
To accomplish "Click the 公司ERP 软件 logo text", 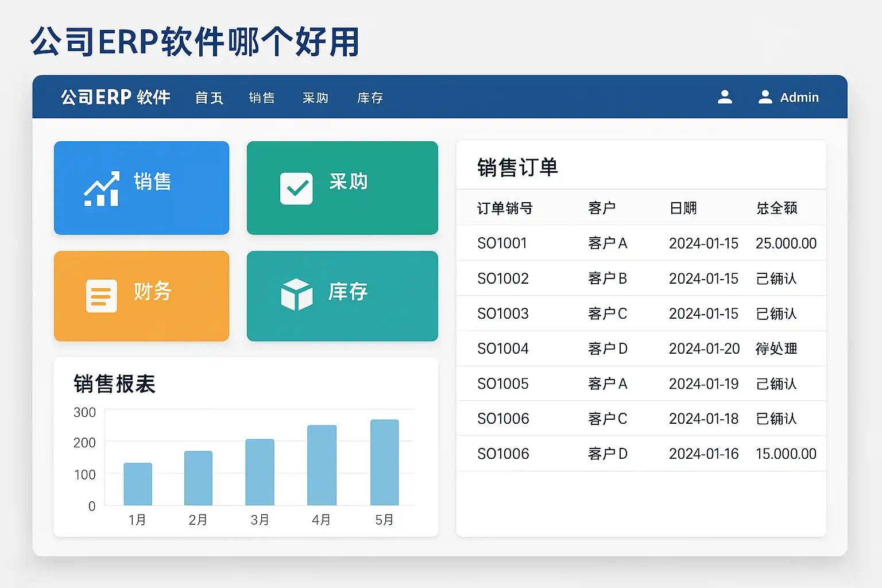I will point(115,97).
